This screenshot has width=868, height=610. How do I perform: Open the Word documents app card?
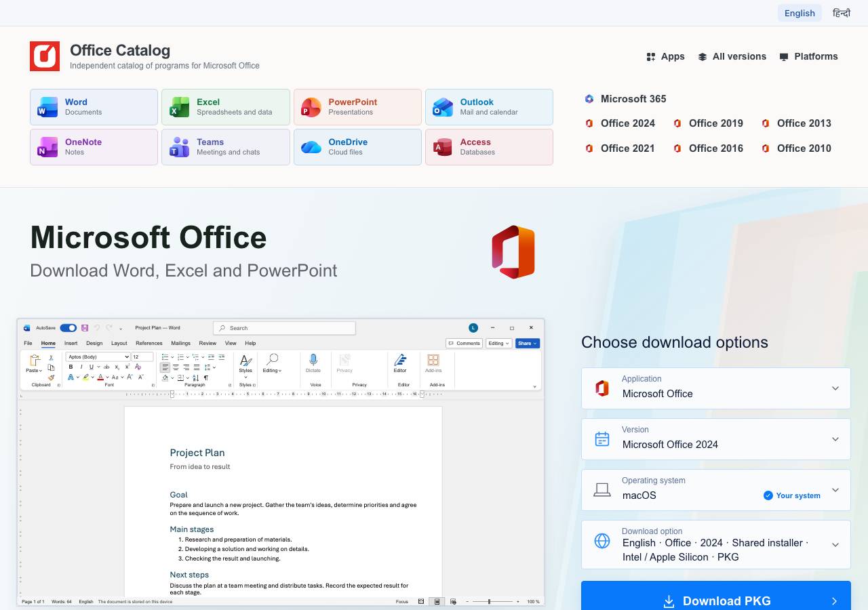point(94,107)
